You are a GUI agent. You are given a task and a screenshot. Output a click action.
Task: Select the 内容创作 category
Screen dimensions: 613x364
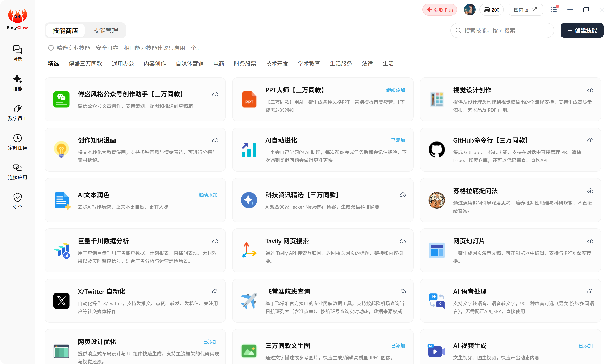[155, 64]
